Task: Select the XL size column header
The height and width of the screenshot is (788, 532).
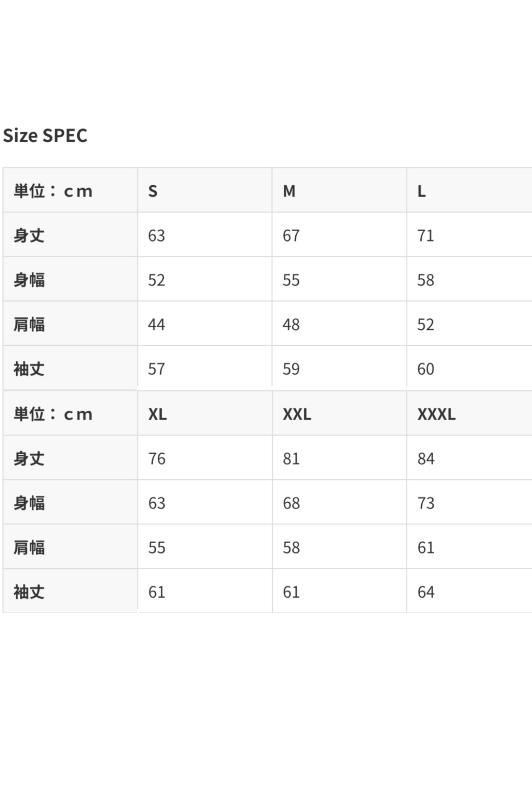Action: pos(157,414)
